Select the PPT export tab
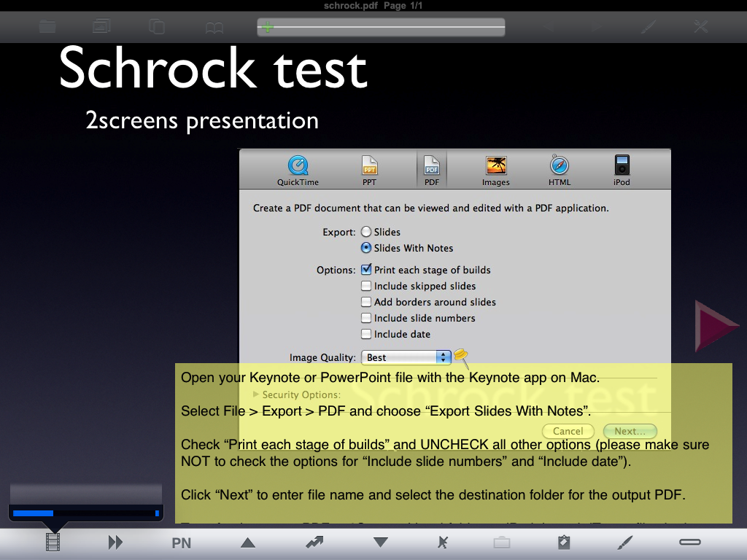Viewport: 747px width, 560px height. (369, 171)
